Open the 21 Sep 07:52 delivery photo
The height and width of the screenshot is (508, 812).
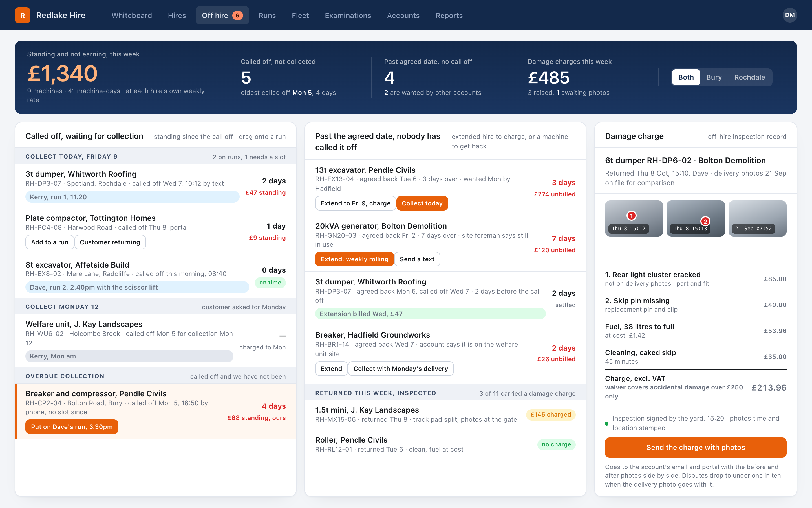pos(757,218)
